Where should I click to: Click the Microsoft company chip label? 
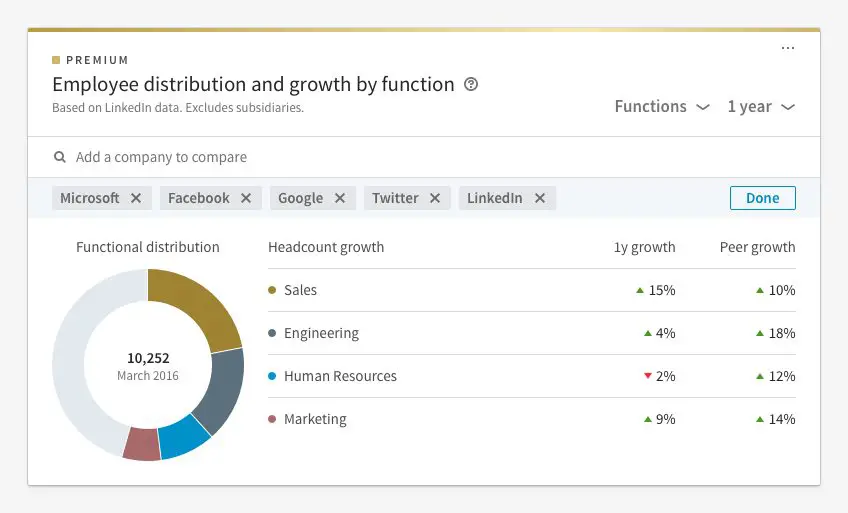click(x=90, y=198)
